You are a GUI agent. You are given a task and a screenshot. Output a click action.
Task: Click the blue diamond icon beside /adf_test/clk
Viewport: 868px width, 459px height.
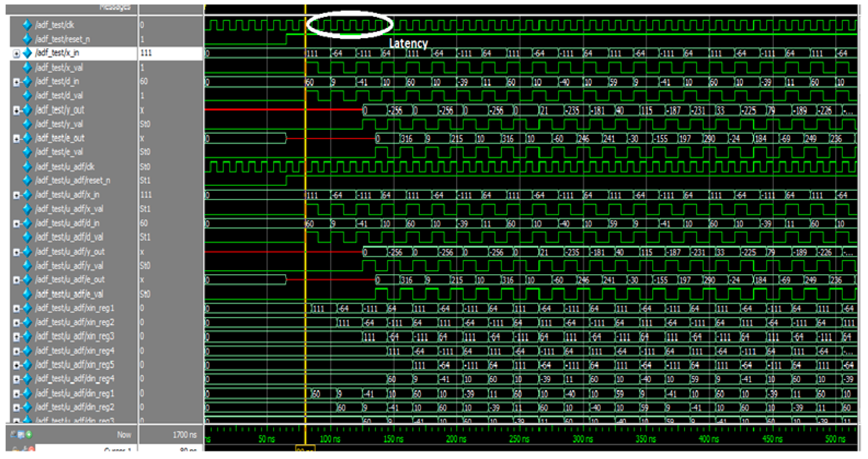click(x=27, y=24)
